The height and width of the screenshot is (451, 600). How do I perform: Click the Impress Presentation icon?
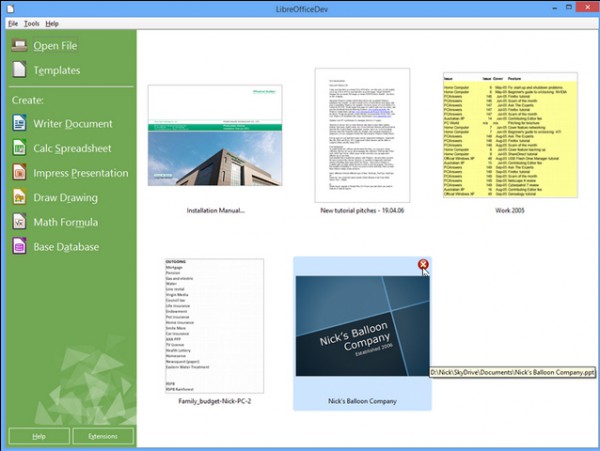pyautogui.click(x=19, y=173)
